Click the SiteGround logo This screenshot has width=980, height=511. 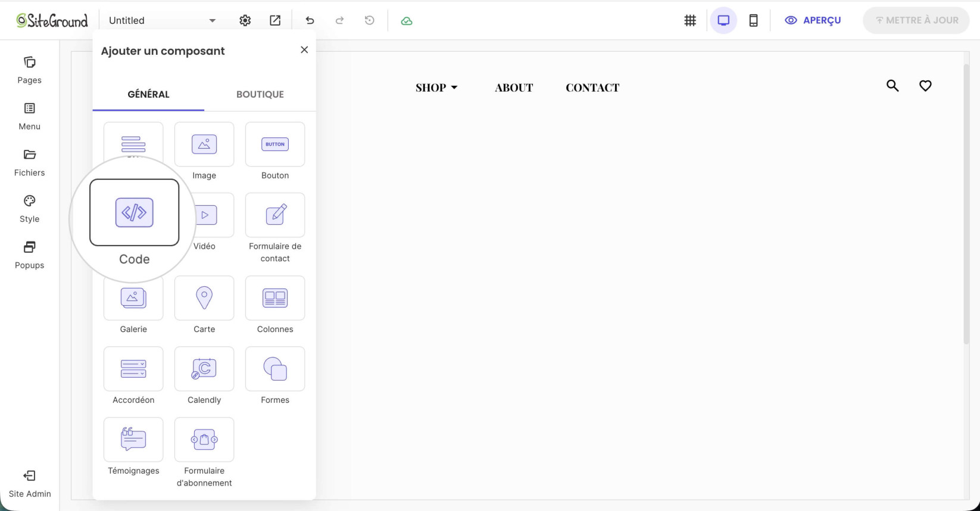click(x=52, y=21)
